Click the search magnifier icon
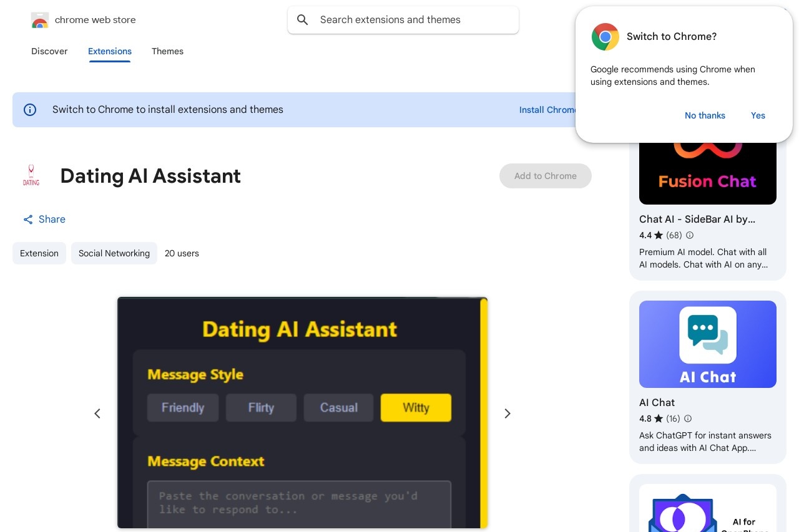The image size is (799, 532). coord(303,20)
